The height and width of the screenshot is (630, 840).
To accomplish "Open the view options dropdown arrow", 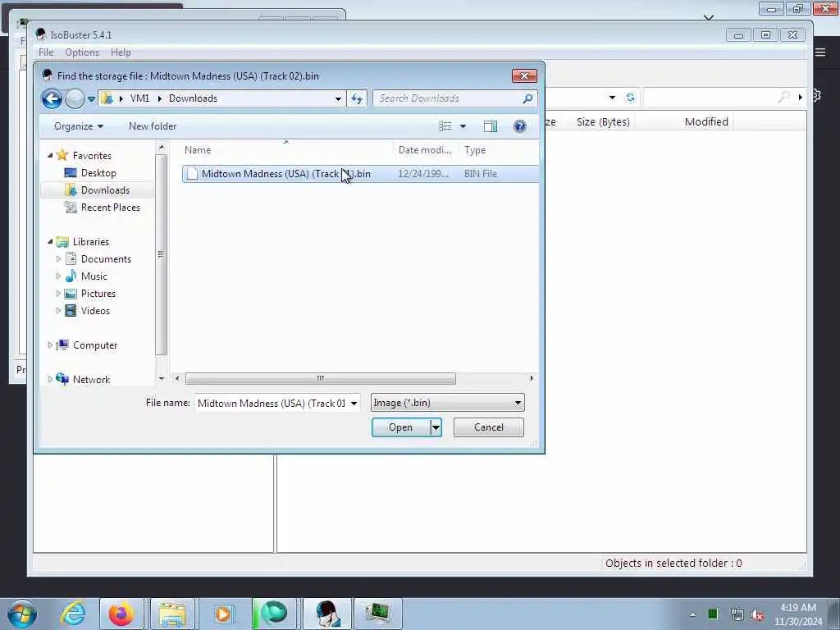I will point(463,126).
